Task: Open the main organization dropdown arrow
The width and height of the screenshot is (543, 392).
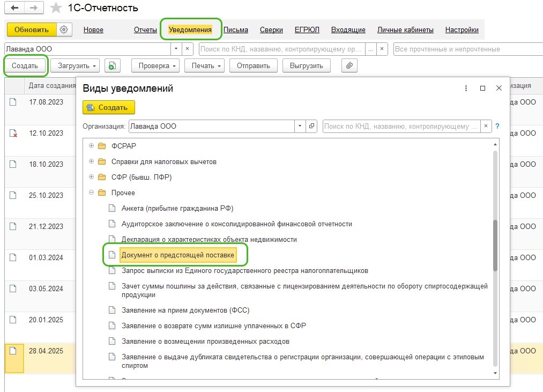Action: pyautogui.click(x=176, y=49)
